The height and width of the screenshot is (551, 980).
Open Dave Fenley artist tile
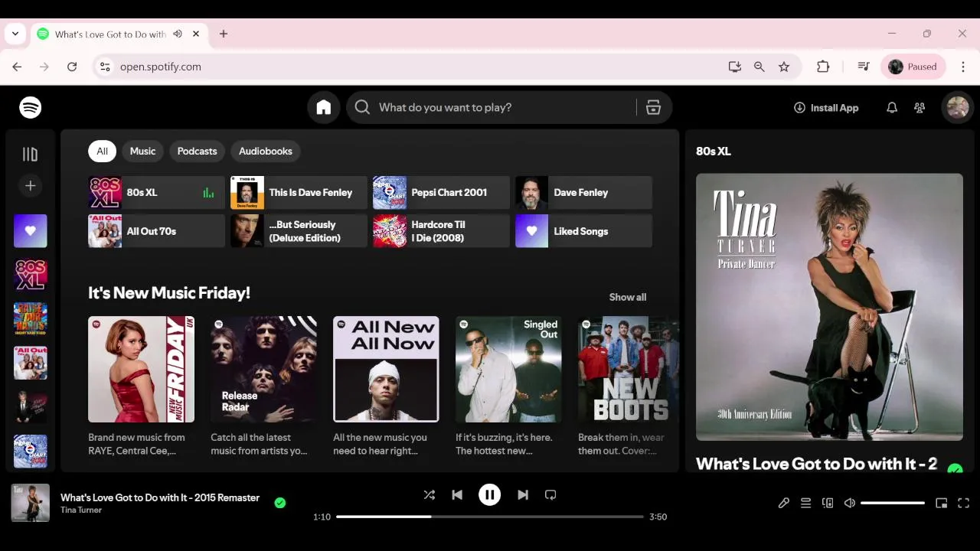click(x=583, y=193)
